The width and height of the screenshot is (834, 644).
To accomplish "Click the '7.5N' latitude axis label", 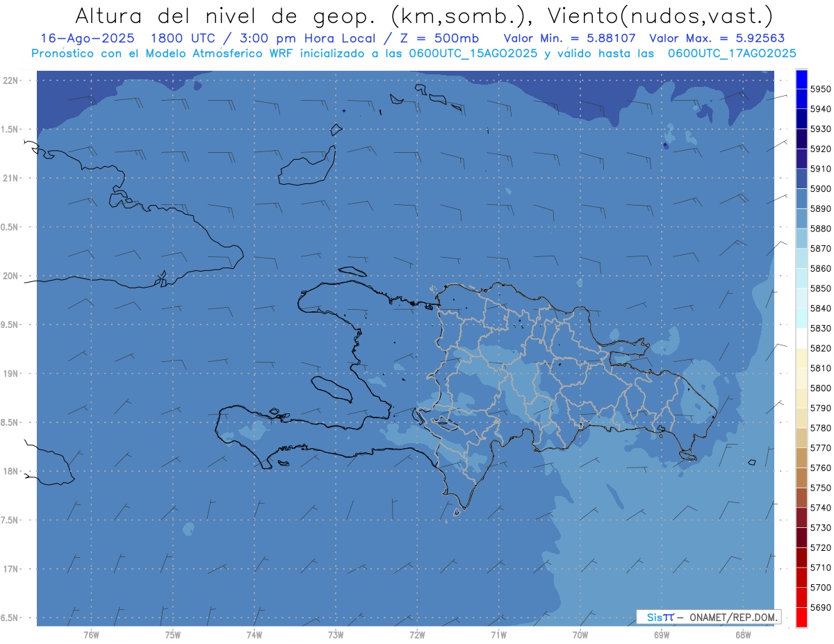I will [10, 520].
